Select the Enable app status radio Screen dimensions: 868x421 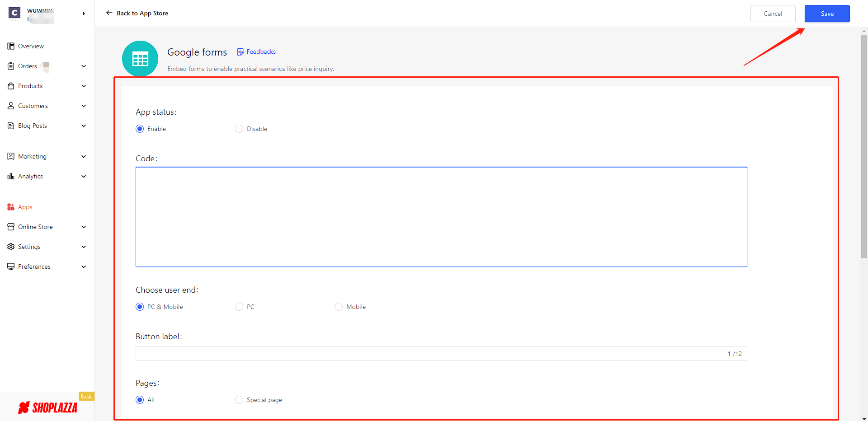[140, 129]
